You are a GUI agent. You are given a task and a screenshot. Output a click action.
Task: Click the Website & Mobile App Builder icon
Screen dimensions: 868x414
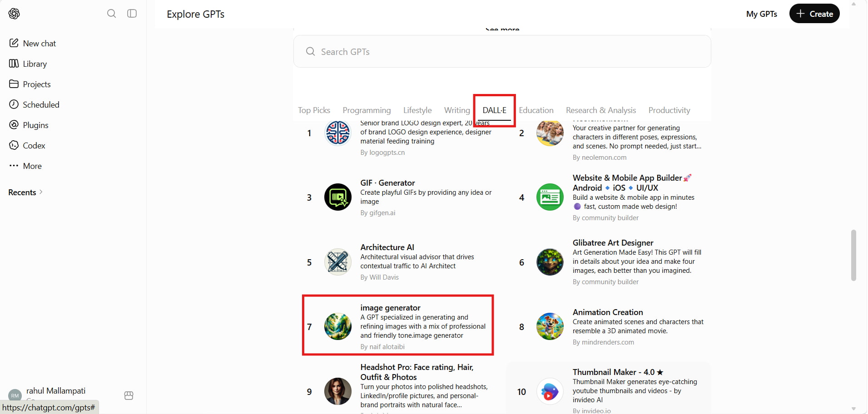tap(550, 197)
